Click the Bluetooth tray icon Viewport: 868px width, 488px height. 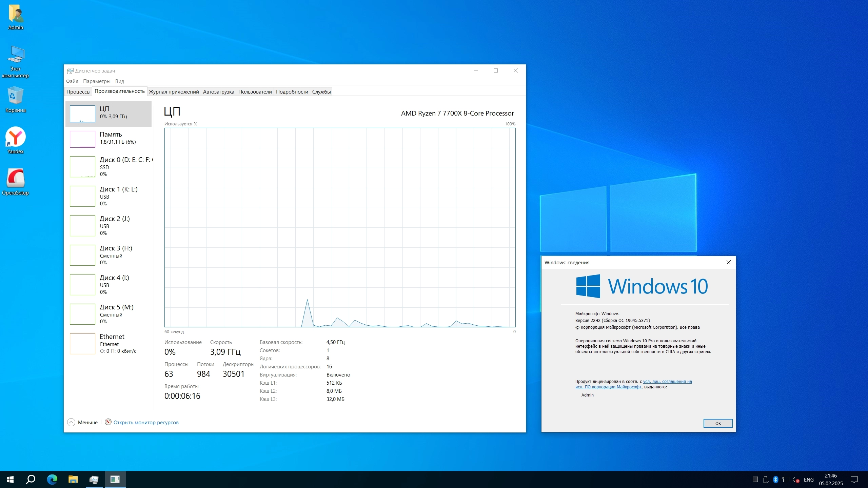coord(775,479)
